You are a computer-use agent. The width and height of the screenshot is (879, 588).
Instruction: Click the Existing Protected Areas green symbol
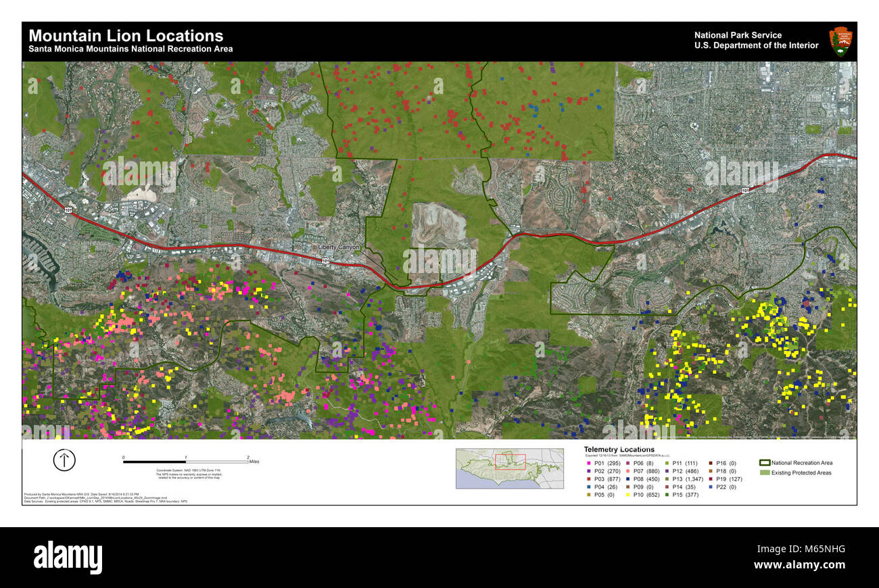click(x=765, y=472)
